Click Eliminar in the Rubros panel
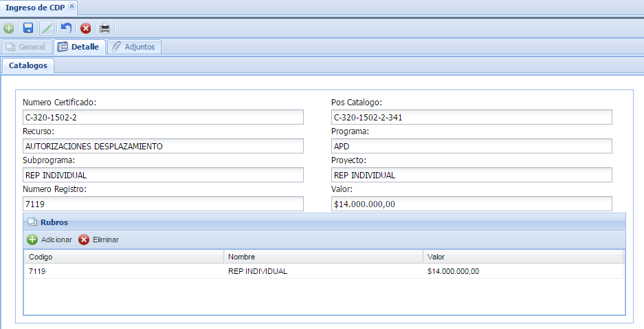Screen dimensions: 644x329 pyautogui.click(x=99, y=240)
